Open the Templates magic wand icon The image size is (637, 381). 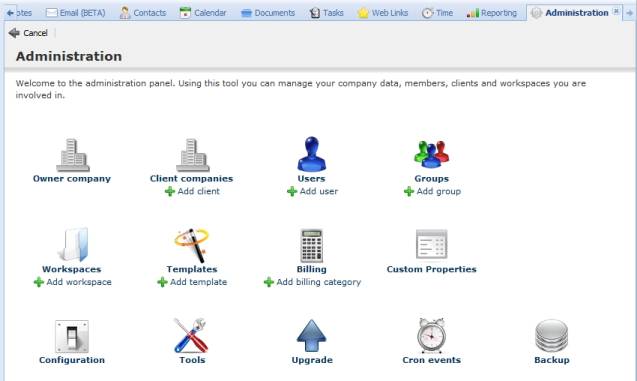pyautogui.click(x=192, y=245)
